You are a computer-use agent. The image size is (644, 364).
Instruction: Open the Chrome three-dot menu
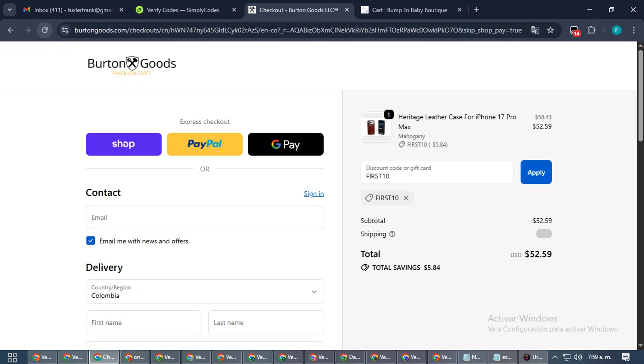coord(634,30)
